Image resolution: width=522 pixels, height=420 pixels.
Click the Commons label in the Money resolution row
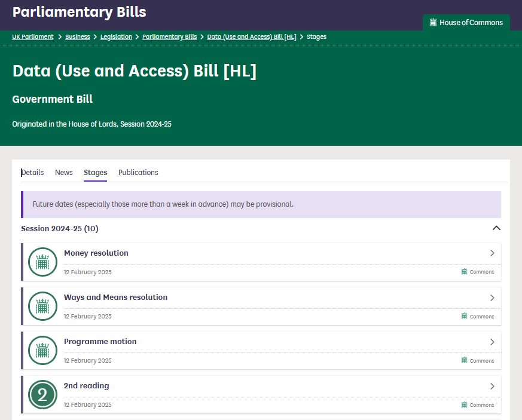[x=482, y=272]
